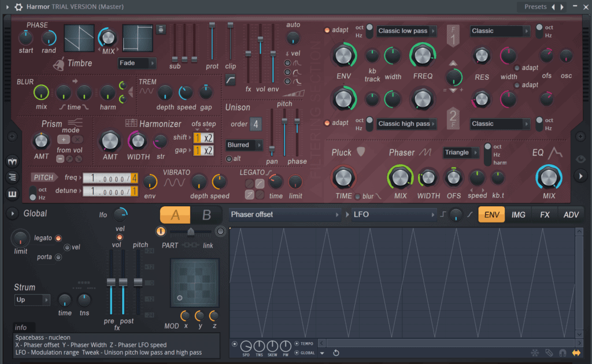Enable the TEMPO option in envelope
Image resolution: width=592 pixels, height=364 pixels.
[297, 344]
